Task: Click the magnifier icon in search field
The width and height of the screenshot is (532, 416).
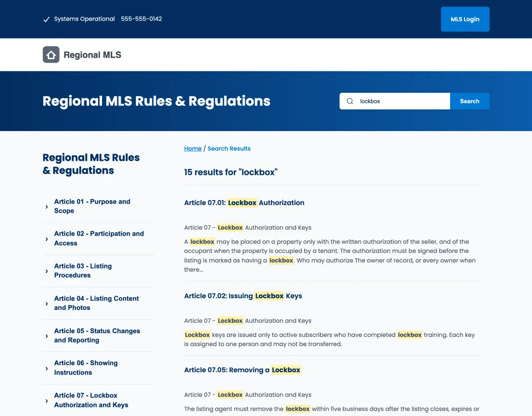Action: (x=350, y=101)
